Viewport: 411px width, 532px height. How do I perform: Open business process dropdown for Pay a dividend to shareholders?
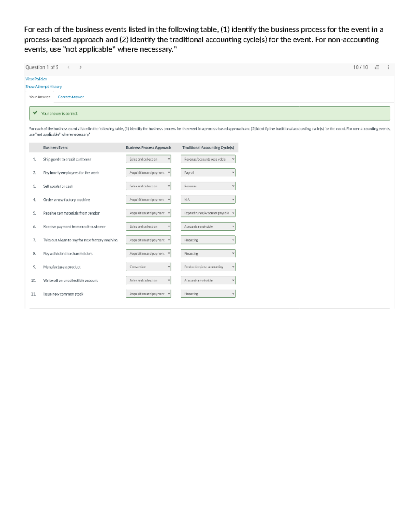pos(148,253)
